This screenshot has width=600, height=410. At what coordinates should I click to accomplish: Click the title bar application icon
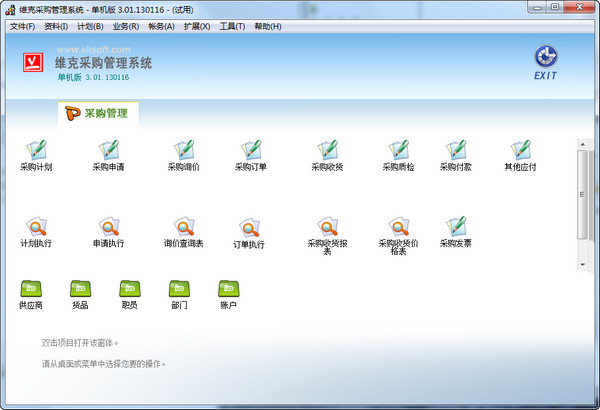pyautogui.click(x=10, y=10)
